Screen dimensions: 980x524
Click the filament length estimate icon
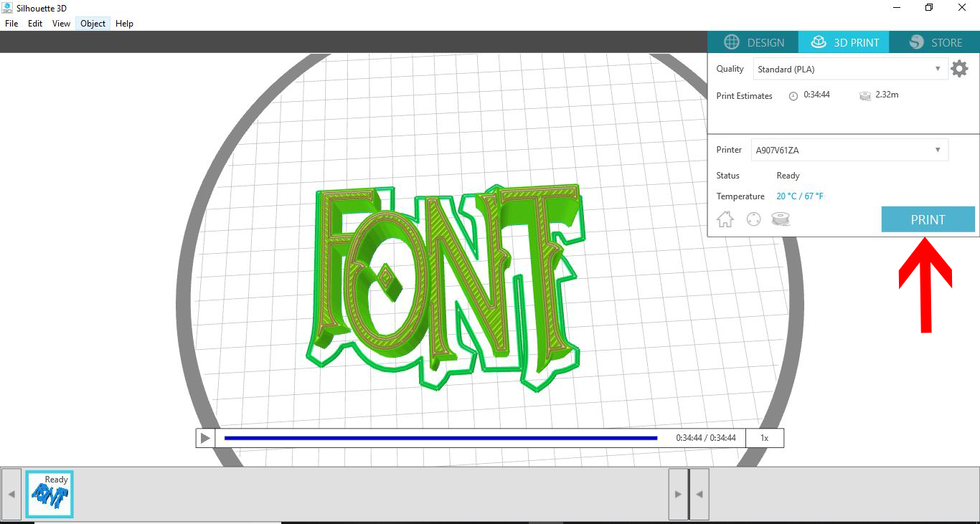coord(865,95)
